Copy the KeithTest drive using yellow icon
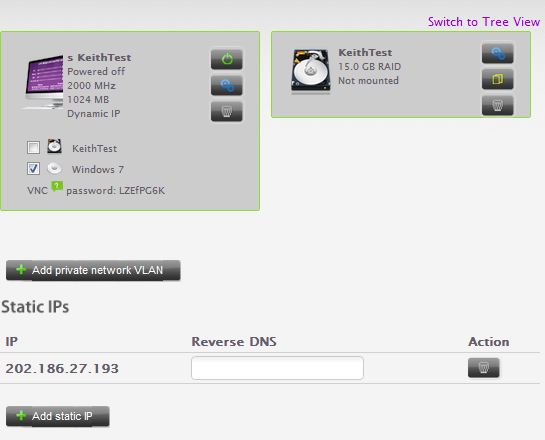Image resolution: width=545 pixels, height=440 pixels. (x=497, y=79)
